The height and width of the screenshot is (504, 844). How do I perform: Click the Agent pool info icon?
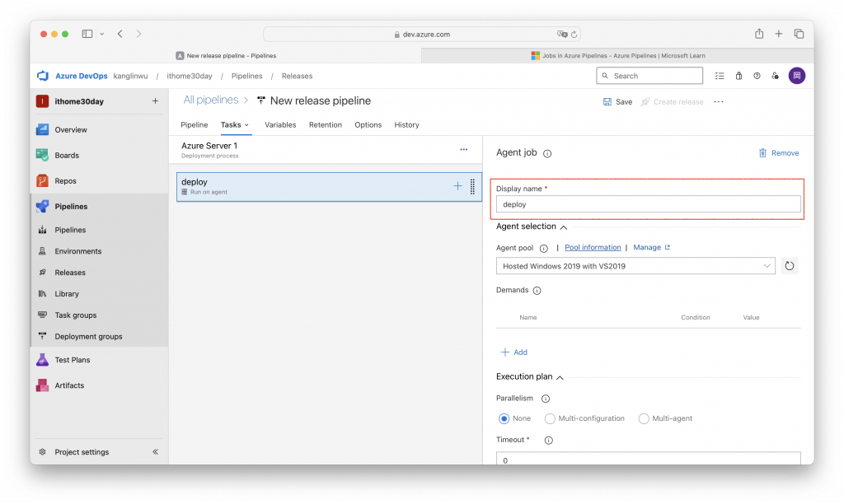click(x=544, y=249)
